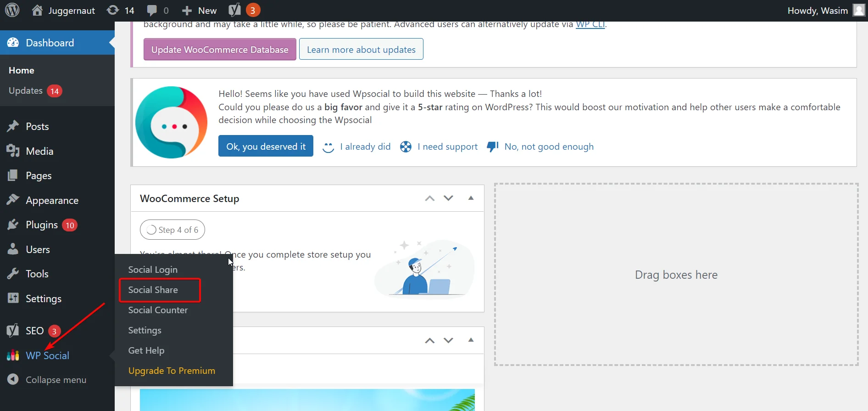Screen dimensions: 868x411
Task: Click Learn more about updates button
Action: [x=361, y=49]
